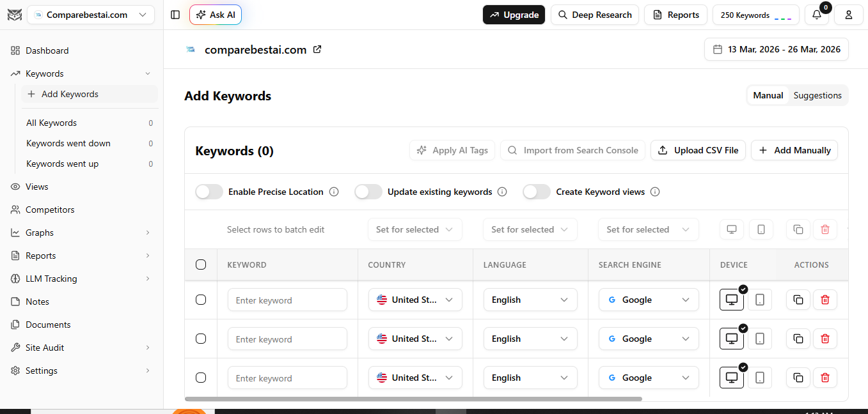
Task: Show info for Create Keyword views
Action: click(655, 192)
